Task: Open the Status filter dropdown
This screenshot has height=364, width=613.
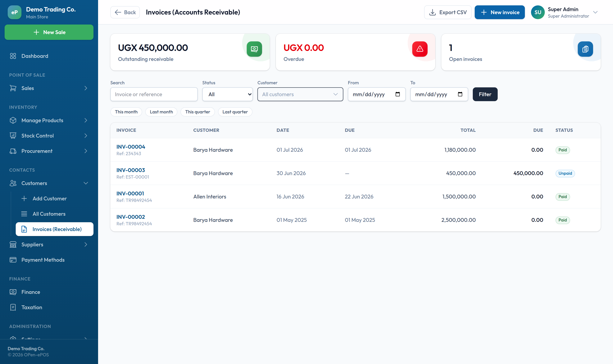Action: pos(228,94)
